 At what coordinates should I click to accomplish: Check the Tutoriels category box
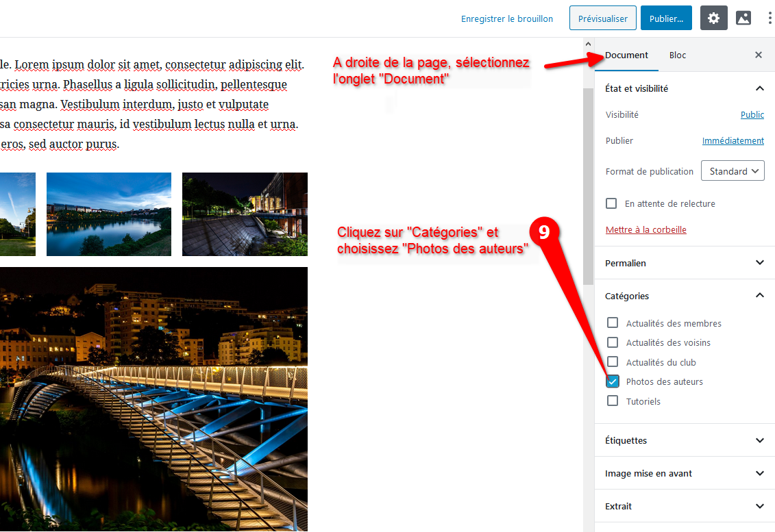tap(613, 401)
